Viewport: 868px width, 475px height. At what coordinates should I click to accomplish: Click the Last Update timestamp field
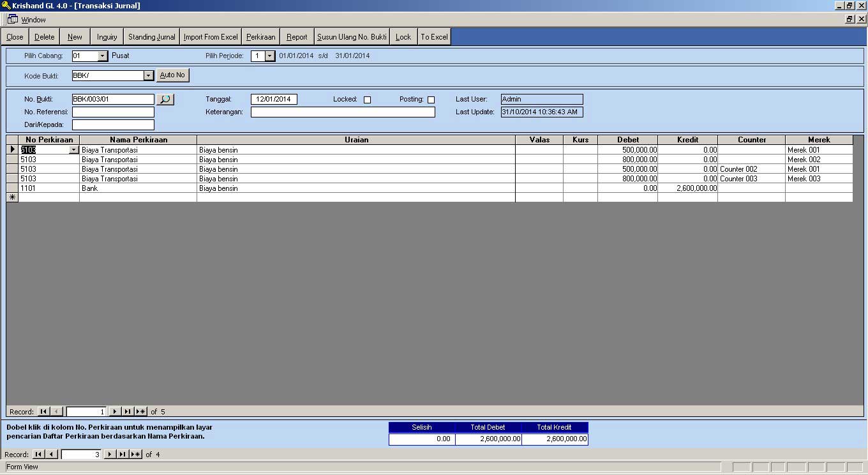click(542, 112)
